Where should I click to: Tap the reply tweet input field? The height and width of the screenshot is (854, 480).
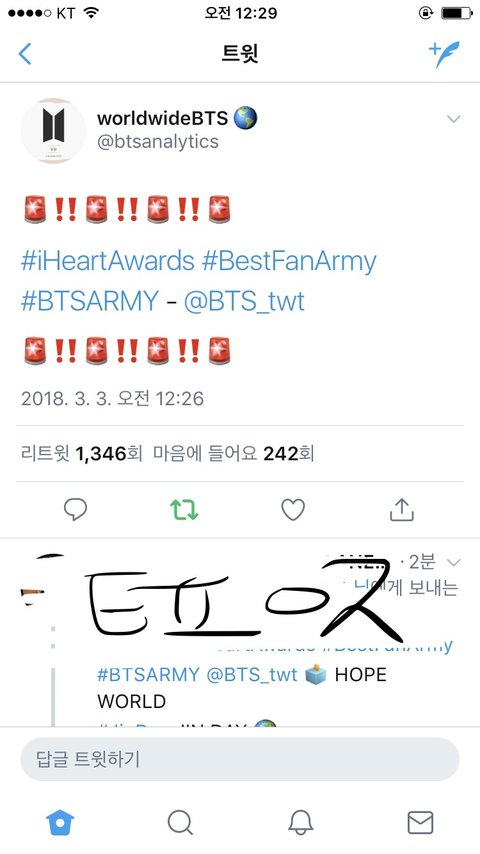pyautogui.click(x=240, y=759)
